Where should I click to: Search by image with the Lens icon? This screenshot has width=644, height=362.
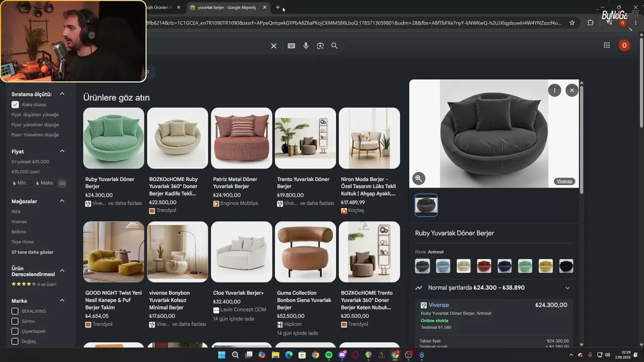pos(320,46)
